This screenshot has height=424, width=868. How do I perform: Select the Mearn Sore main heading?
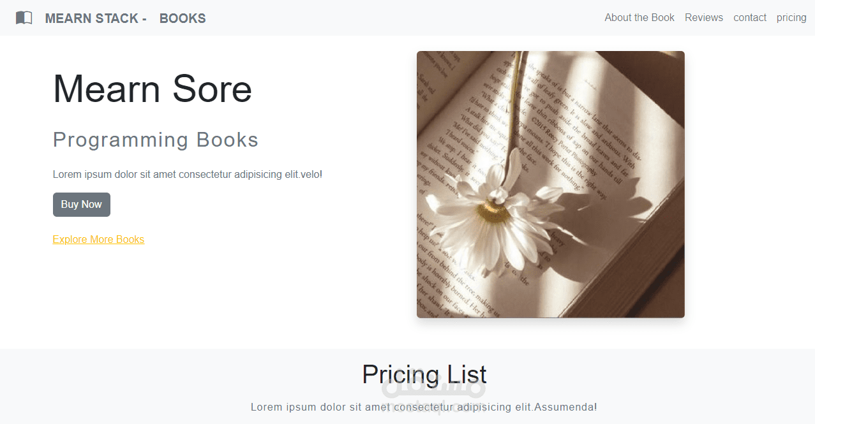(152, 89)
